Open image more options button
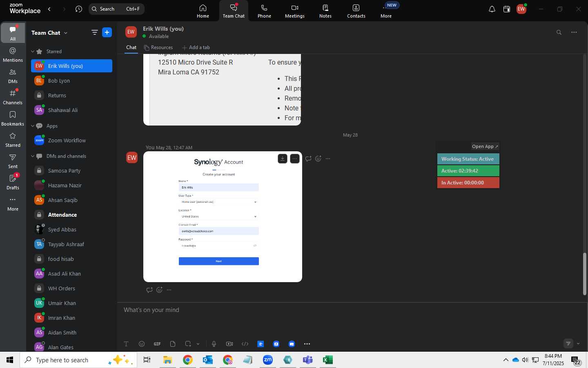The image size is (588, 368). 295,159
